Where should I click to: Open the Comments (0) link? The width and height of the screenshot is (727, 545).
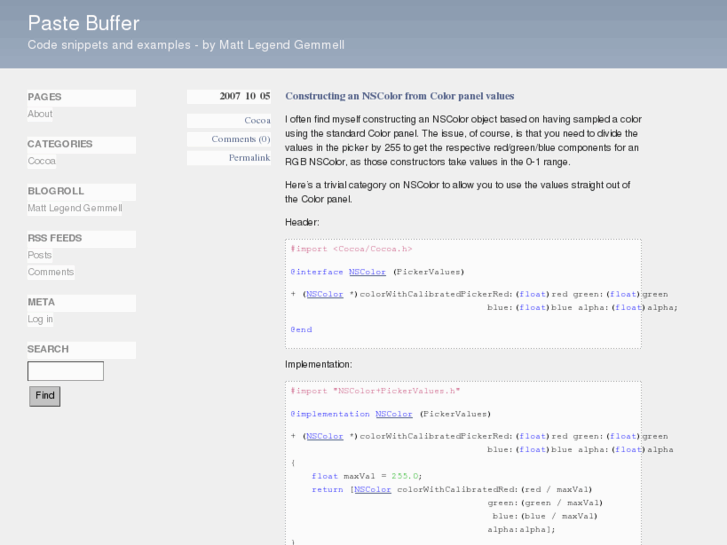click(x=241, y=139)
